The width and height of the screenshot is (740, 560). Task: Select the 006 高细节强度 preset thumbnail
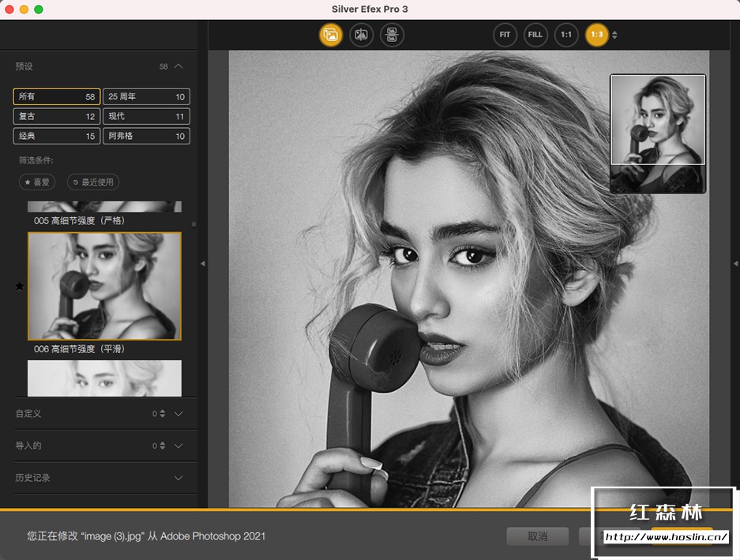[104, 286]
